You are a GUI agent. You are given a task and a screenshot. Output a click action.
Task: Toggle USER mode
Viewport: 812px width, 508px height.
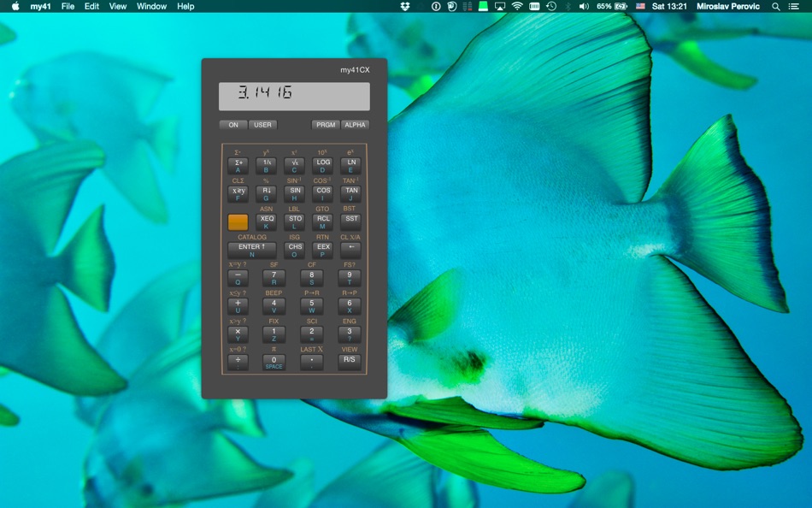click(262, 125)
